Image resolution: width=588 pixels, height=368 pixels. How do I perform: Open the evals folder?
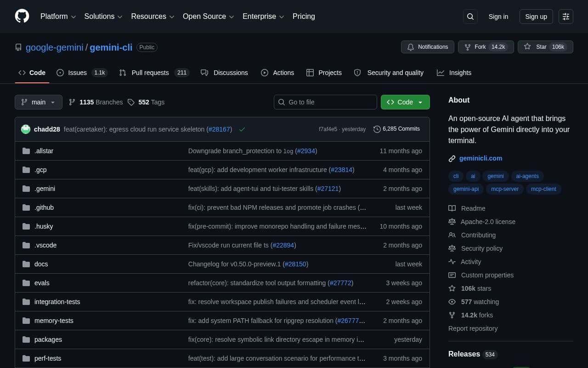42,283
